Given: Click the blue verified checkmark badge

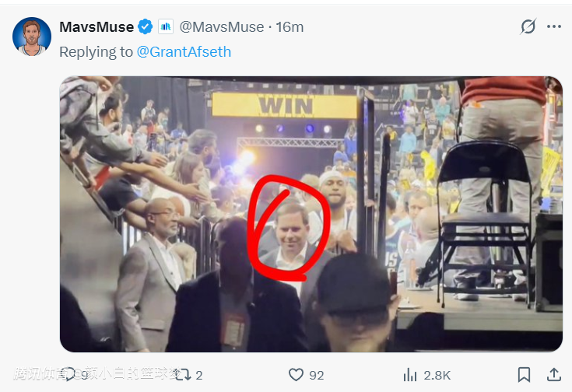Looking at the screenshot, I should click(x=146, y=27).
